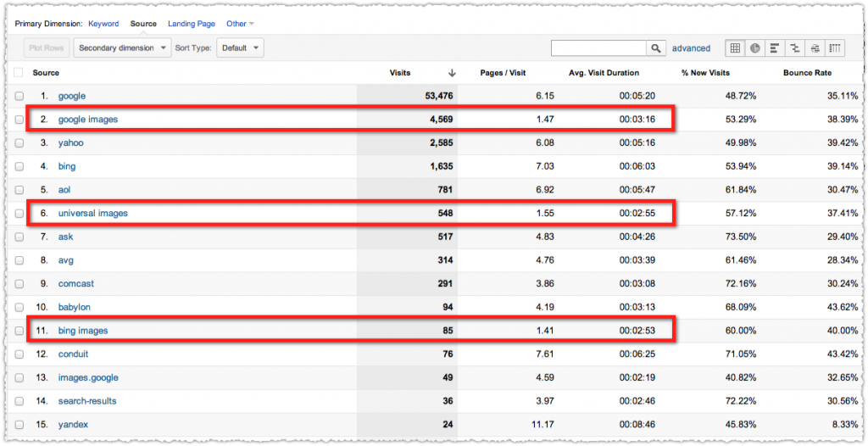
Task: Open the bing images source link
Action: (83, 331)
